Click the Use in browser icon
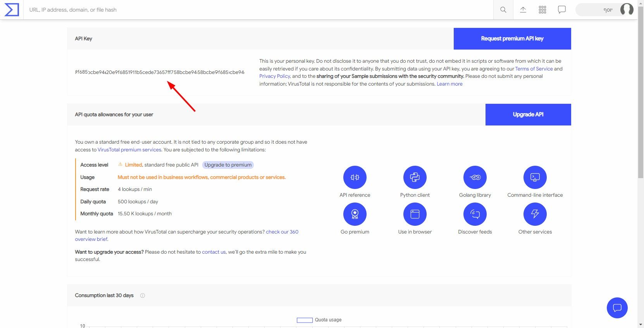The image size is (644, 328). (x=415, y=214)
